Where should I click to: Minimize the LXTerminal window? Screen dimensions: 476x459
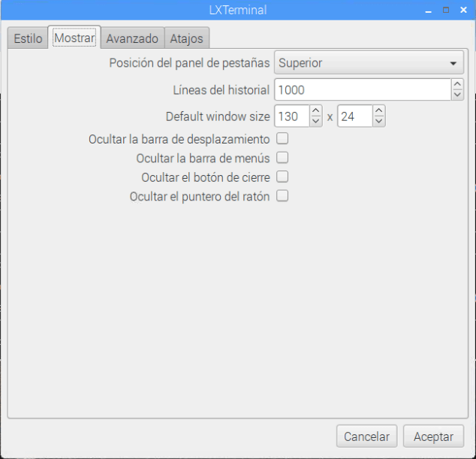tap(429, 11)
